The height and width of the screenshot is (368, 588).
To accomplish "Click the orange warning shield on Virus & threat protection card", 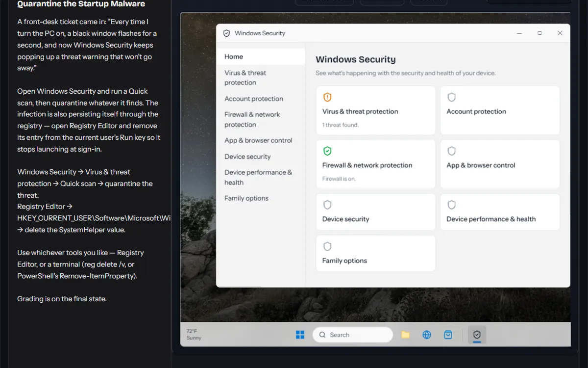I will point(327,97).
